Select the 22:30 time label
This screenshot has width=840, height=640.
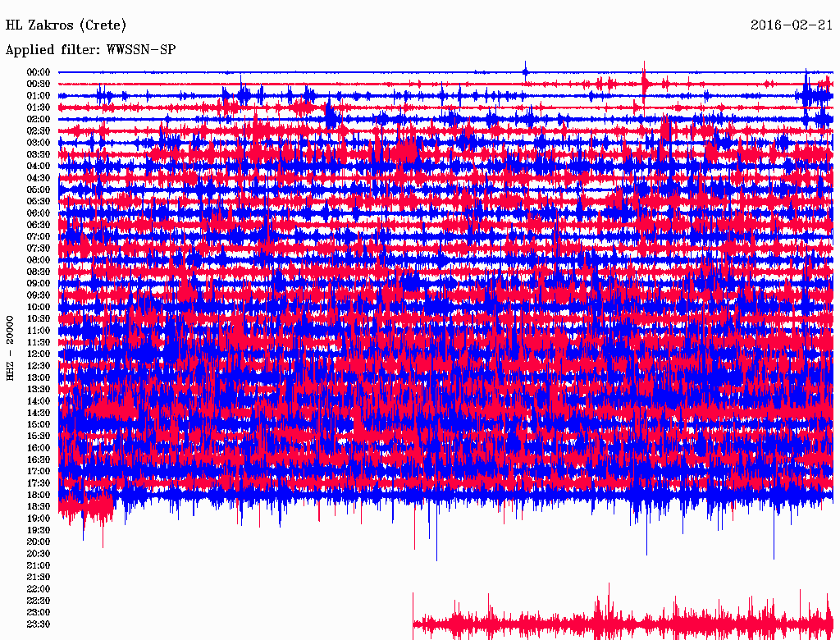[39, 601]
